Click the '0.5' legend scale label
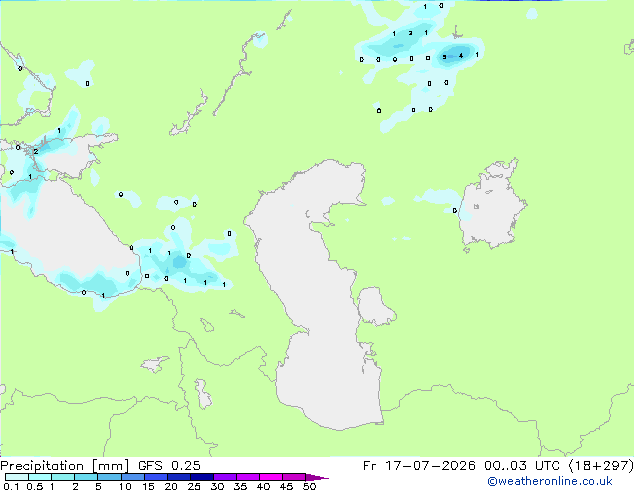634x490 pixels. point(35,486)
